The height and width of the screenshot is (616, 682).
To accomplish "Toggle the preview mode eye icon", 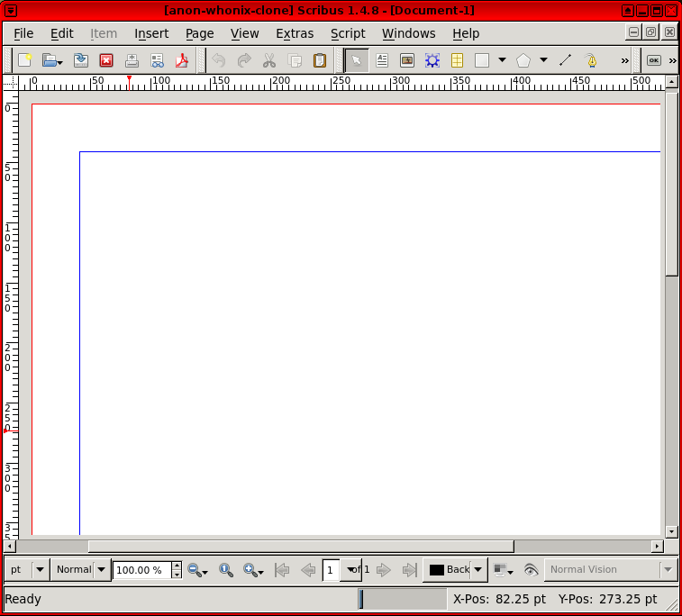I will pos(531,569).
